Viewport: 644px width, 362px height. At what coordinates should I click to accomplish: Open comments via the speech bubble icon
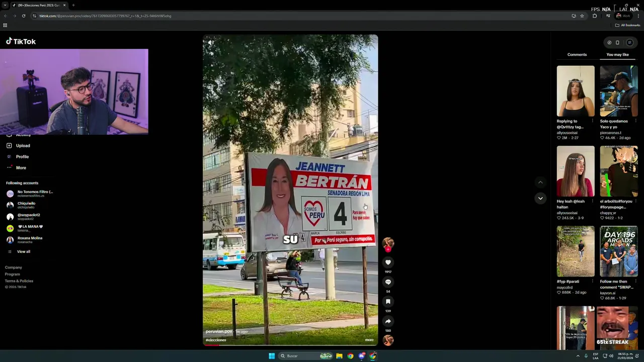[x=388, y=282]
